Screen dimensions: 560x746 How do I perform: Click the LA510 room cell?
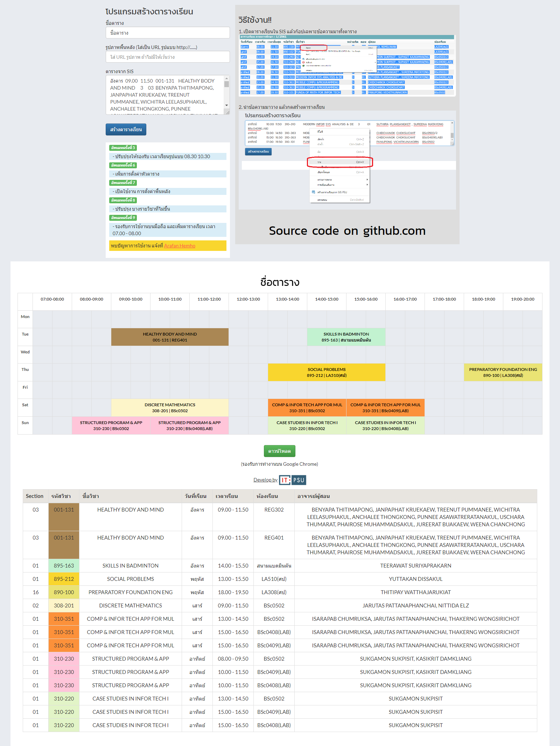pyautogui.click(x=274, y=579)
